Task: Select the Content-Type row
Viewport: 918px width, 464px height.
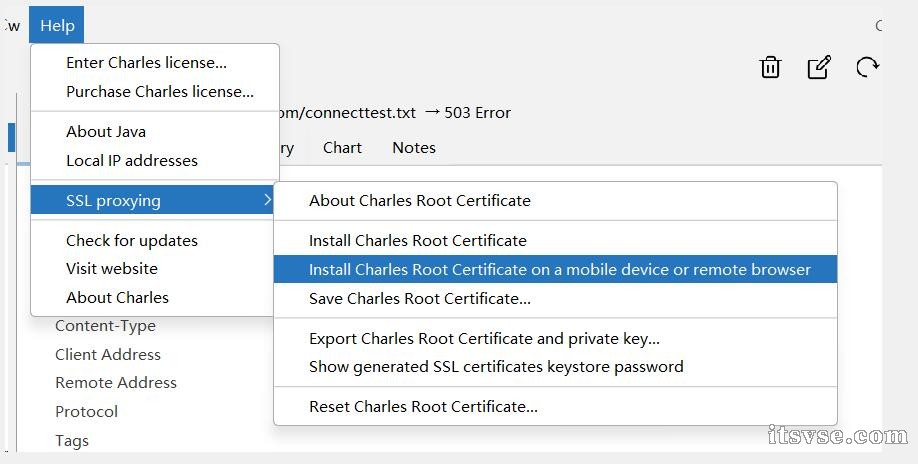Action: tap(105, 326)
